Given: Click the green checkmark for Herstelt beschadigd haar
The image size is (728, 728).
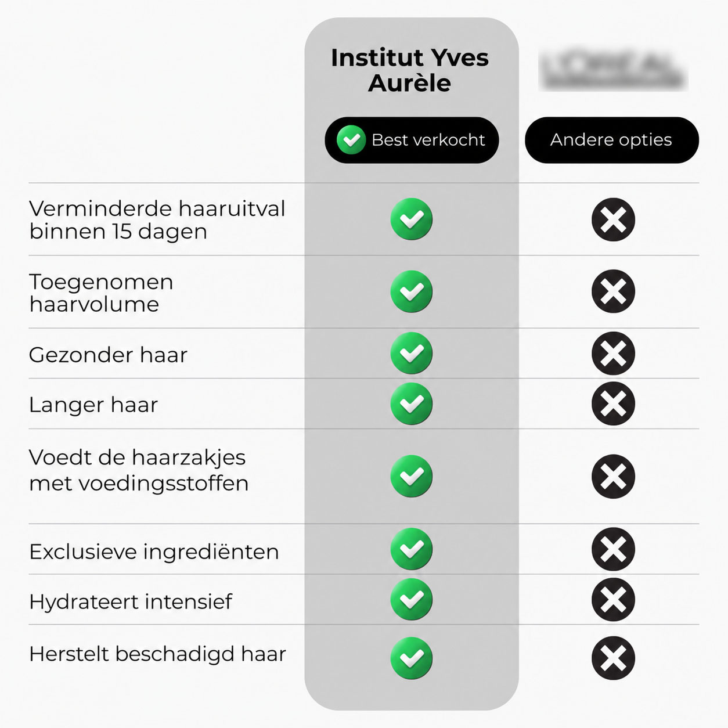Looking at the screenshot, I should click(x=412, y=658).
